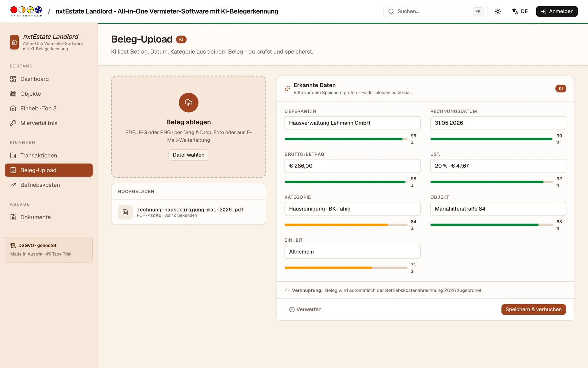Edit the Lieferant:in field
588x368 pixels.
[352, 123]
